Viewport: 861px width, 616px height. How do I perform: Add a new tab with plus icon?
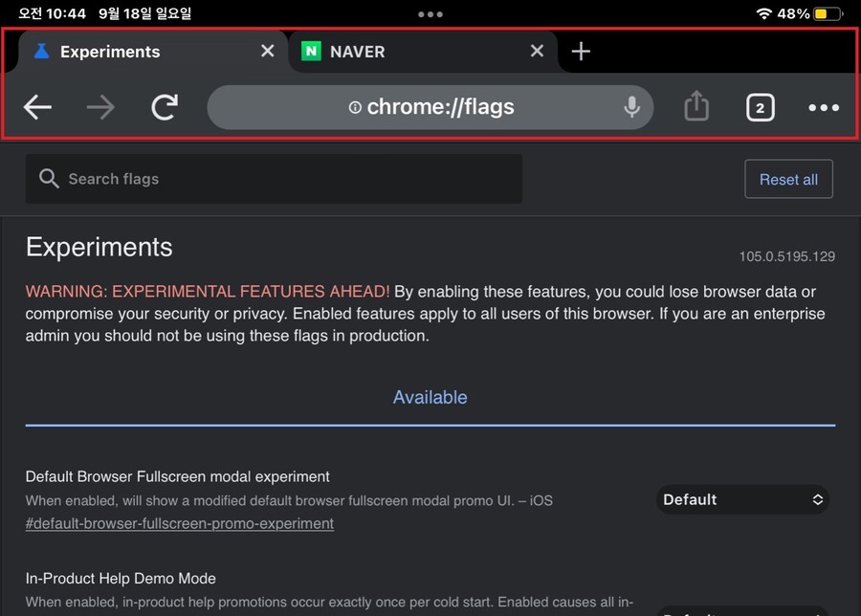tap(581, 52)
